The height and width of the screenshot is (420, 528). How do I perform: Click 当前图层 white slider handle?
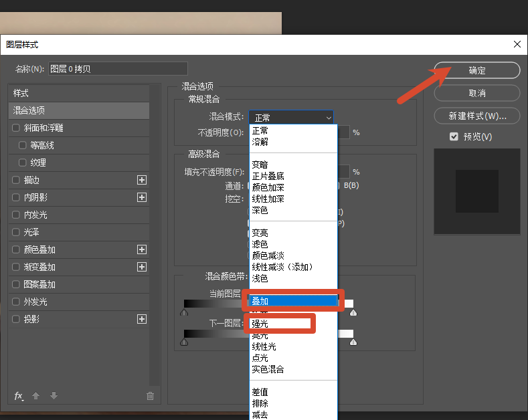353,312
